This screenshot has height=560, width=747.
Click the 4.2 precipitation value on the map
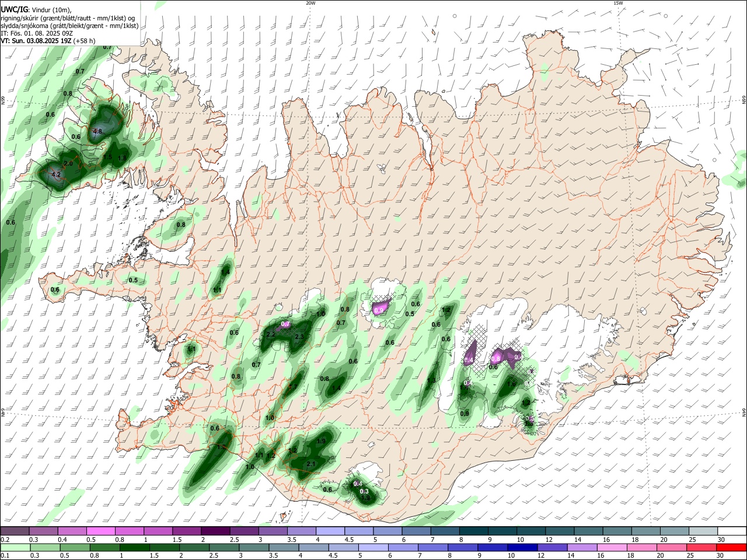click(x=56, y=174)
